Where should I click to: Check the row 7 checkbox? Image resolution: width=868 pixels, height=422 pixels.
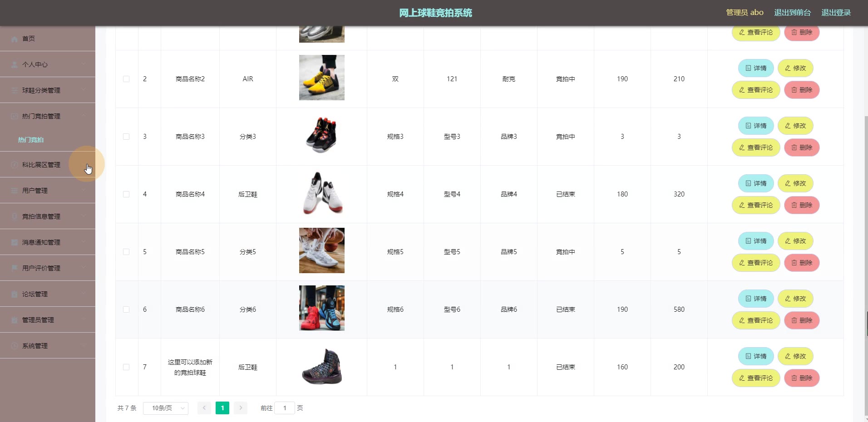(x=126, y=367)
